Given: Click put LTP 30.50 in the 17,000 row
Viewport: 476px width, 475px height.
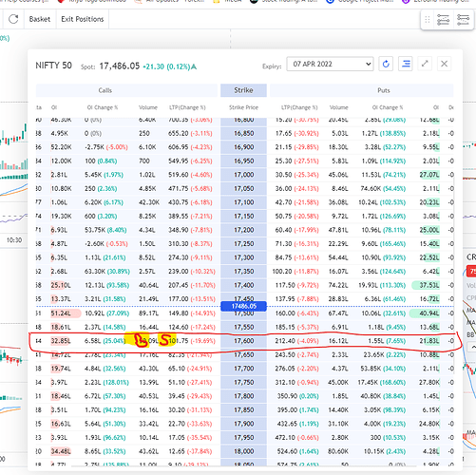Looking at the screenshot, I should (283, 175).
